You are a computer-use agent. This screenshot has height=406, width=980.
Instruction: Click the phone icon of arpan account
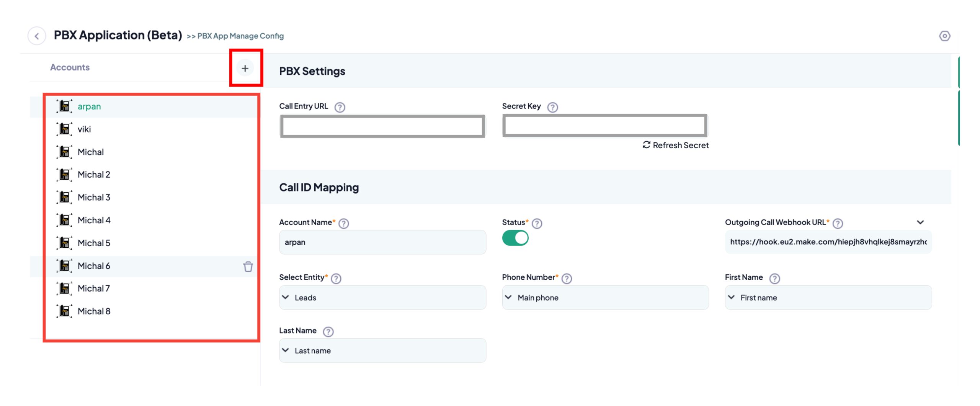click(x=64, y=106)
